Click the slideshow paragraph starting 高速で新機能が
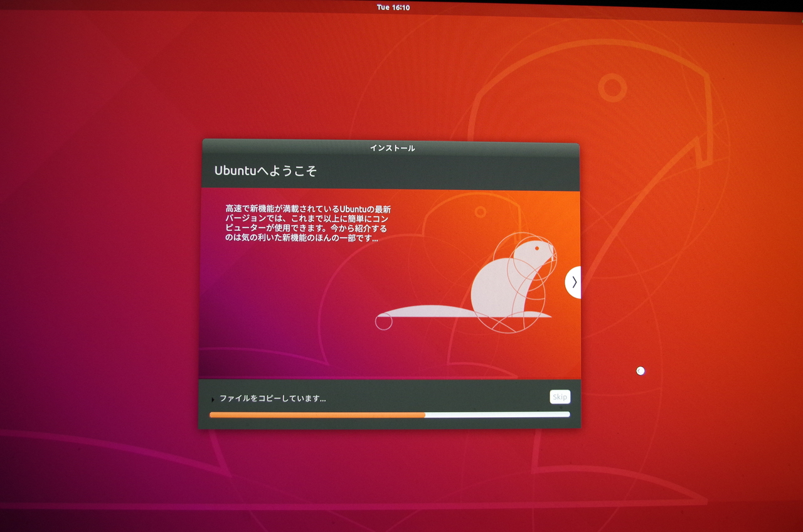This screenshot has width=803, height=532. coord(308,223)
